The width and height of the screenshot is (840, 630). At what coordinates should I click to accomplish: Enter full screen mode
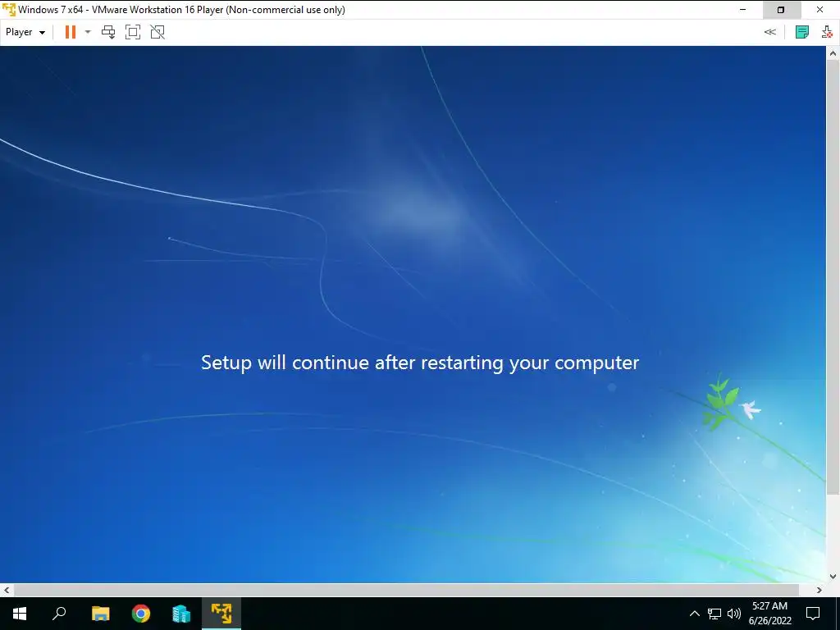(x=133, y=32)
